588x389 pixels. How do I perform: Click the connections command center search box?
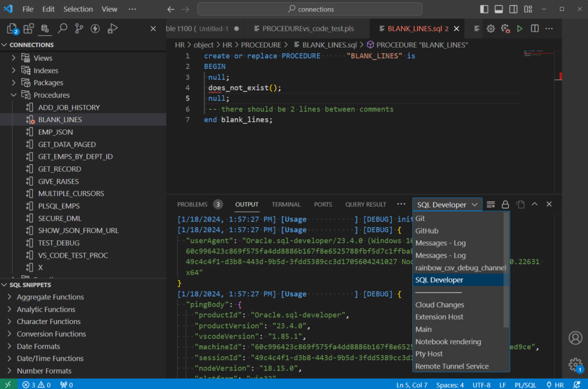(310, 9)
